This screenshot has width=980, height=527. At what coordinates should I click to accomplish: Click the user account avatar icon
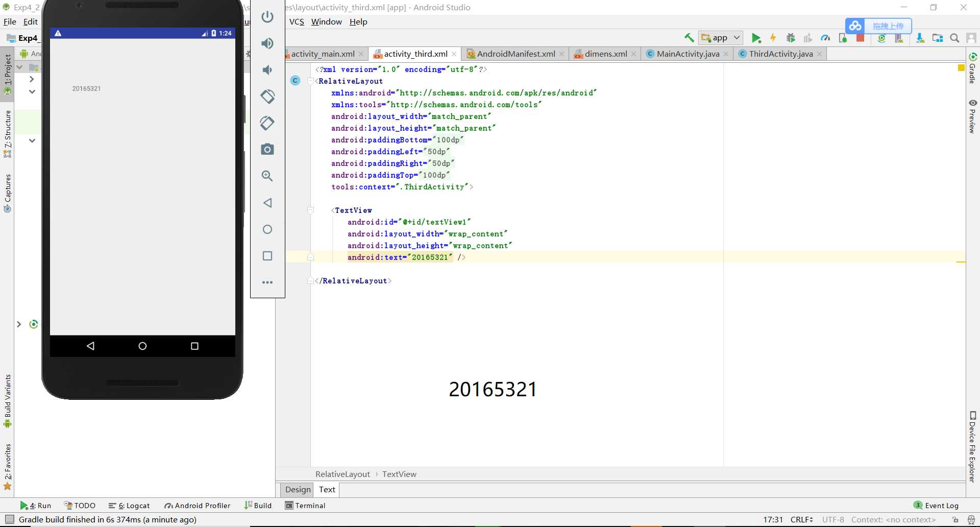pos(971,38)
